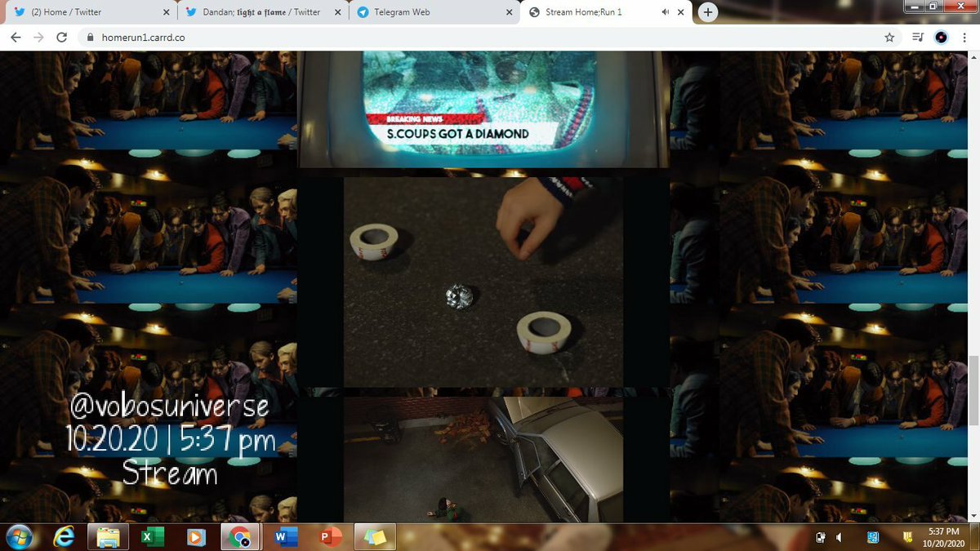The height and width of the screenshot is (551, 980).
Task: View site information via lock icon
Action: [91, 37]
